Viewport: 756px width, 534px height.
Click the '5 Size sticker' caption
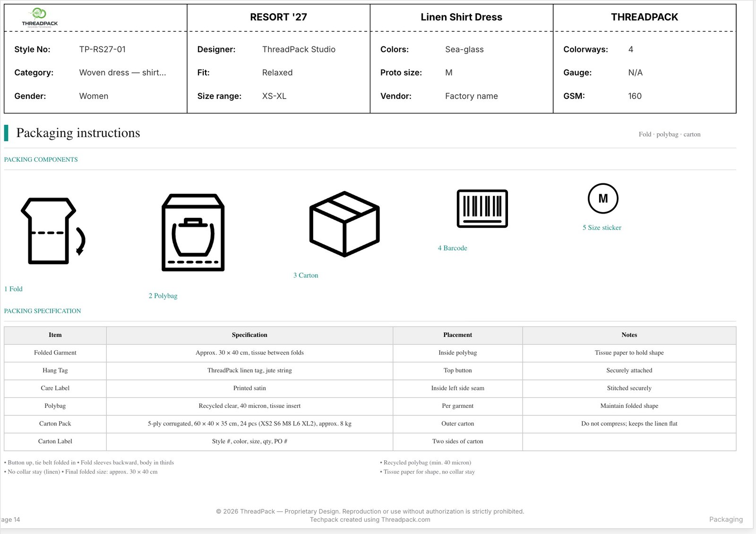point(601,228)
